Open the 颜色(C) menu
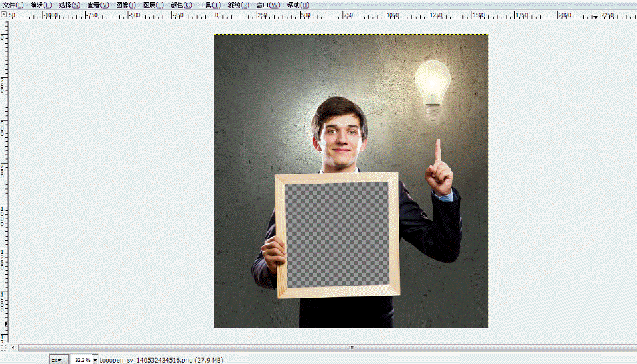637x364 pixels. tap(181, 5)
